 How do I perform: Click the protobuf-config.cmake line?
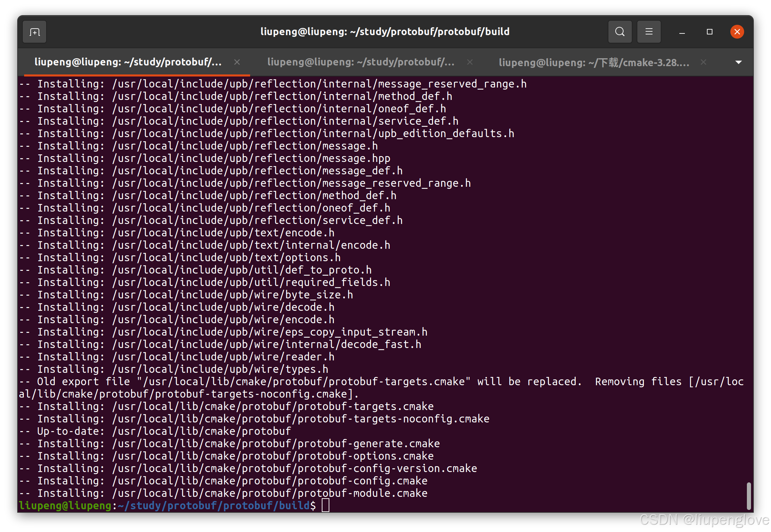point(223,481)
